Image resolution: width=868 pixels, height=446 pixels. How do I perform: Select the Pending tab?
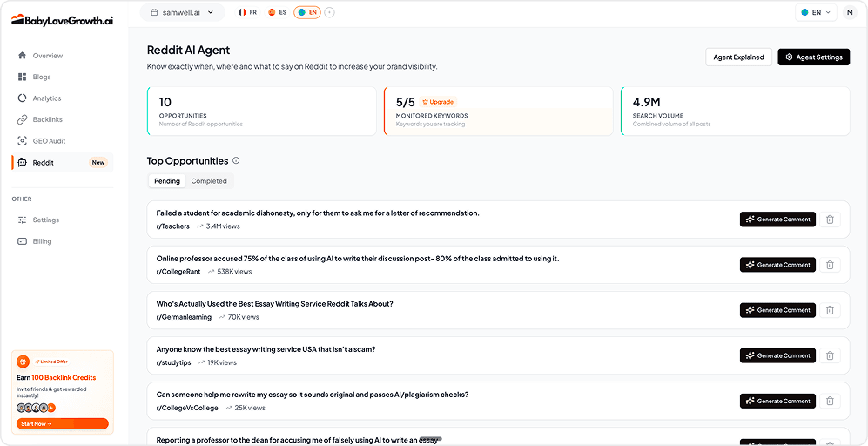tap(167, 181)
